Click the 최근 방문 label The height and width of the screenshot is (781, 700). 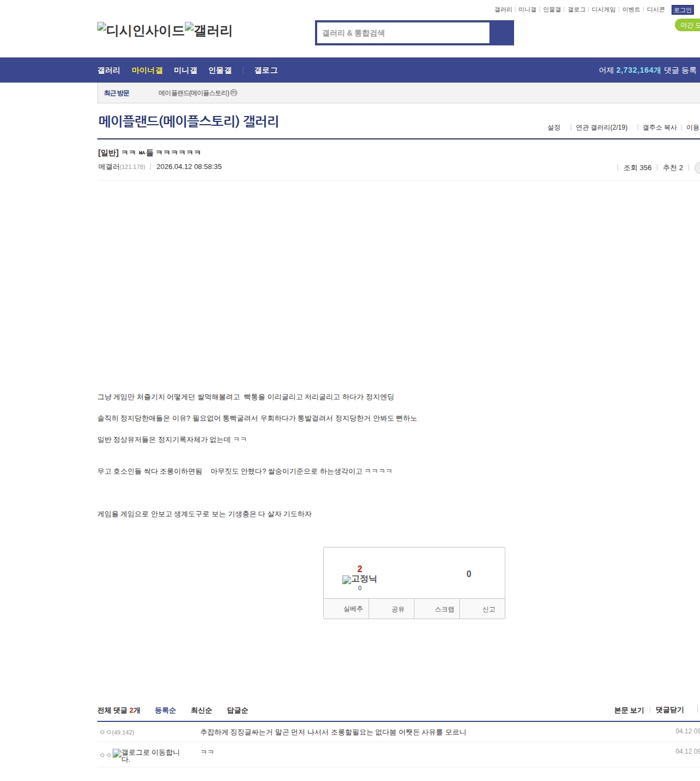pyautogui.click(x=116, y=93)
